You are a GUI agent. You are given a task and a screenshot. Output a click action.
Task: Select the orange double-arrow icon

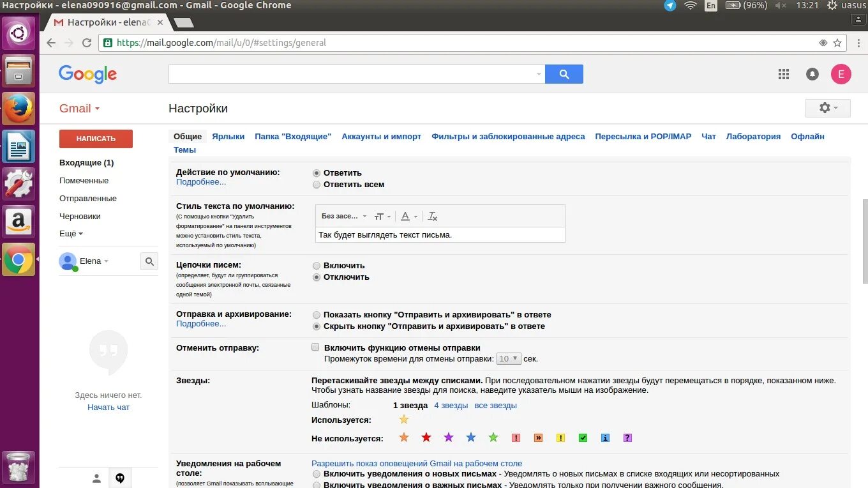539,438
